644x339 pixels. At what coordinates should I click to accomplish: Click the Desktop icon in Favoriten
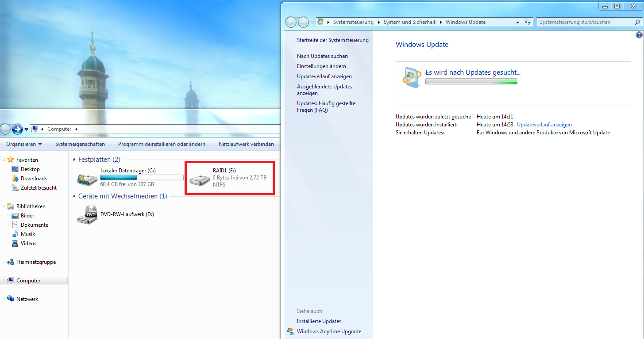(x=15, y=169)
